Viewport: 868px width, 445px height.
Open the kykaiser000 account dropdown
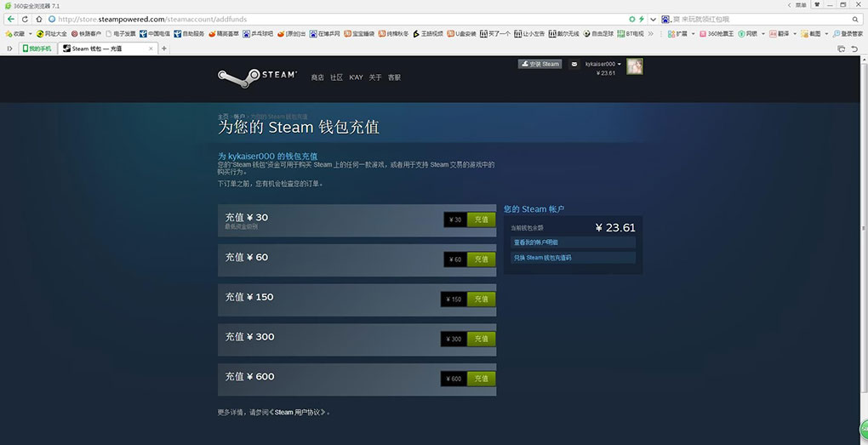(602, 64)
